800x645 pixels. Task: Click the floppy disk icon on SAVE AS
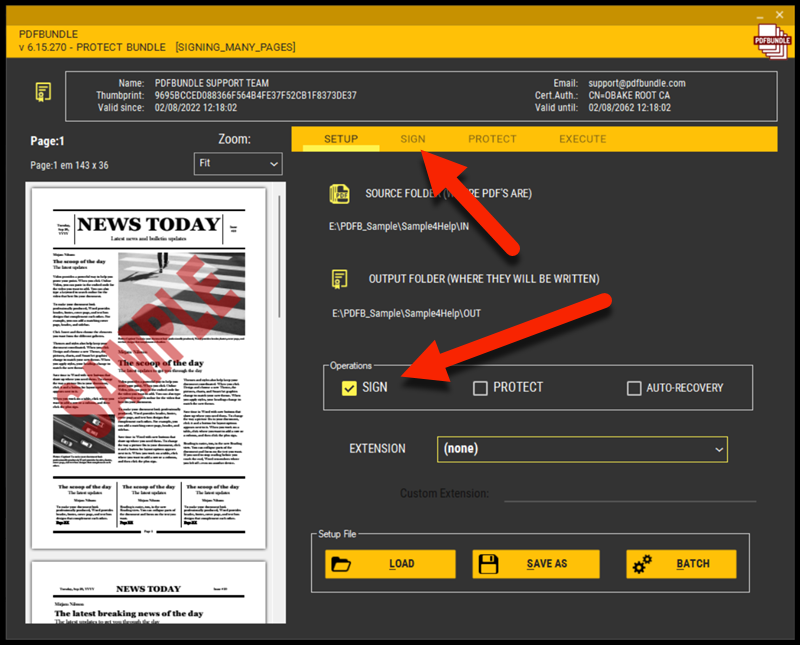click(x=488, y=564)
